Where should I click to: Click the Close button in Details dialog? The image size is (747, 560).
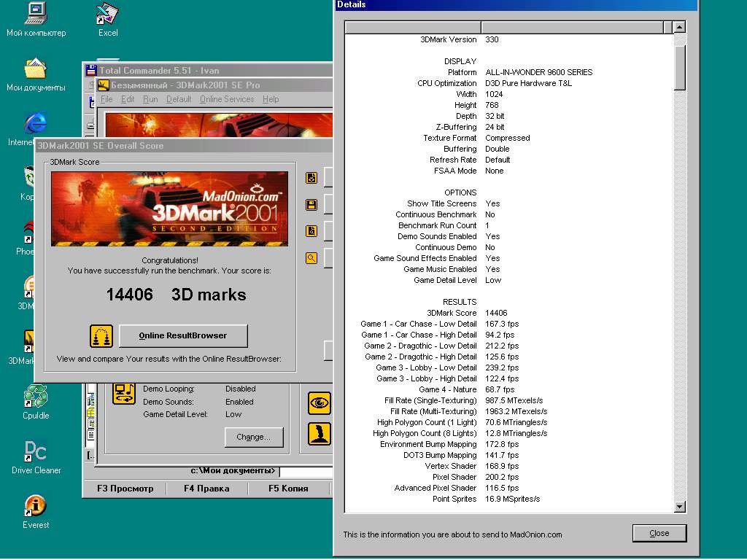659,533
